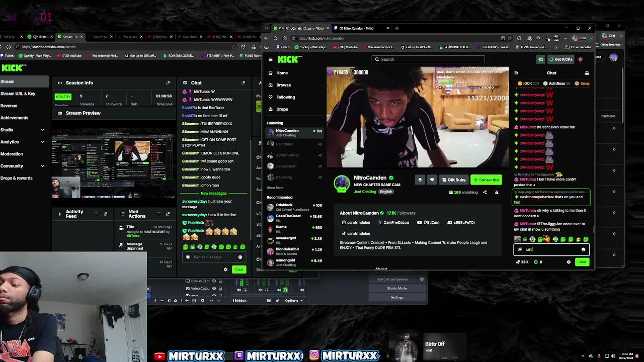Screen dimensions: 644x362
Task: Collapse the chat panel with the arrow icon
Action: [516, 73]
